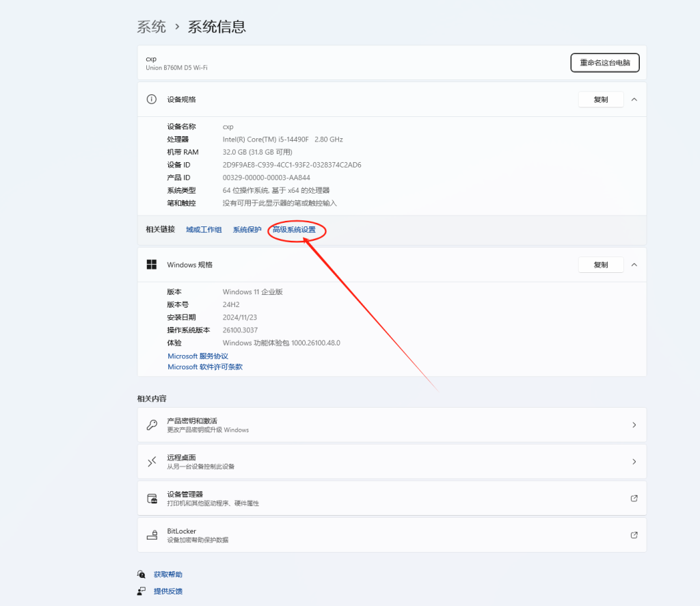
Task: Click the 笔和触控 value text
Action: (280, 203)
